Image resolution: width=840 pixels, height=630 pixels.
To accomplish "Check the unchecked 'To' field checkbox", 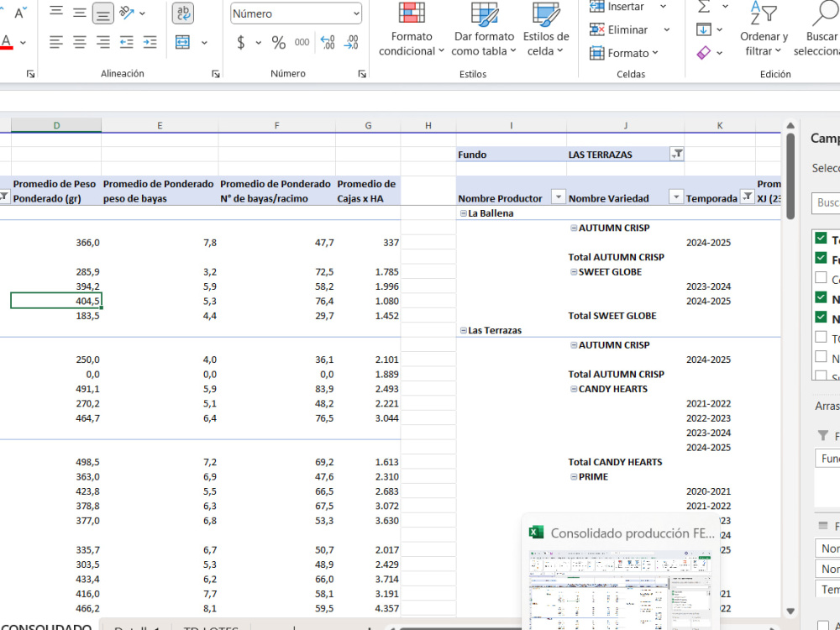I will coord(821,337).
